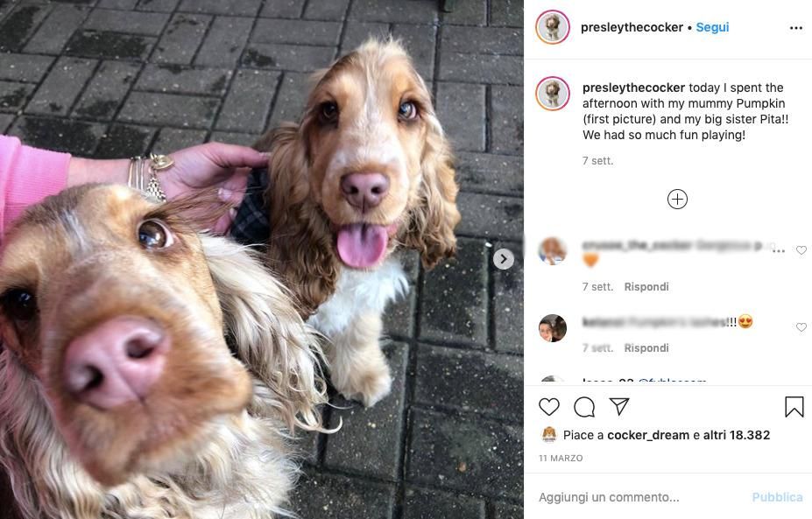The image size is (812, 519).
Task: Share post via paper plane icon
Action: click(619, 407)
